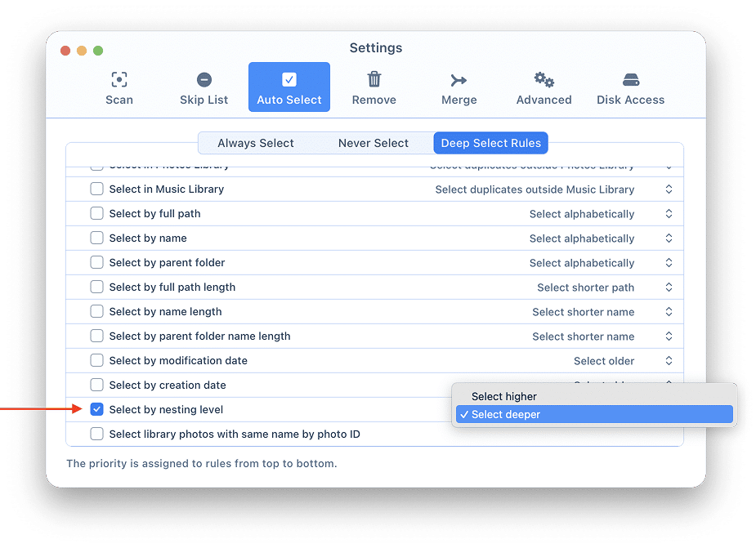Choose Select higher from popup menu
Viewport: 756px width, 548px height.
pos(504,396)
